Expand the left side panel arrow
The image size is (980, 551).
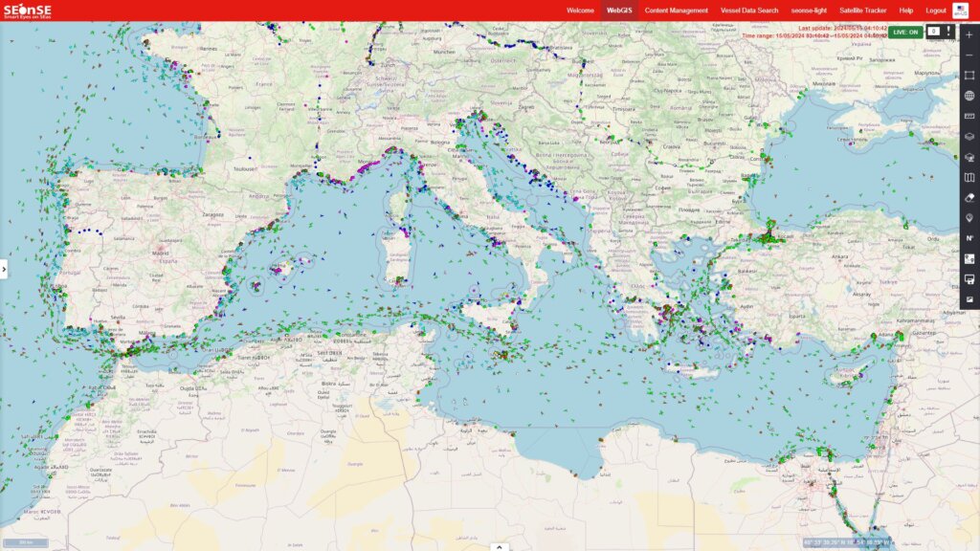[x=4, y=270]
